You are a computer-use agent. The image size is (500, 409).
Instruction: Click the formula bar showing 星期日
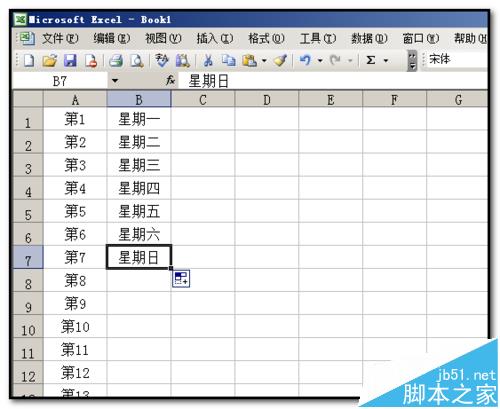click(x=332, y=81)
